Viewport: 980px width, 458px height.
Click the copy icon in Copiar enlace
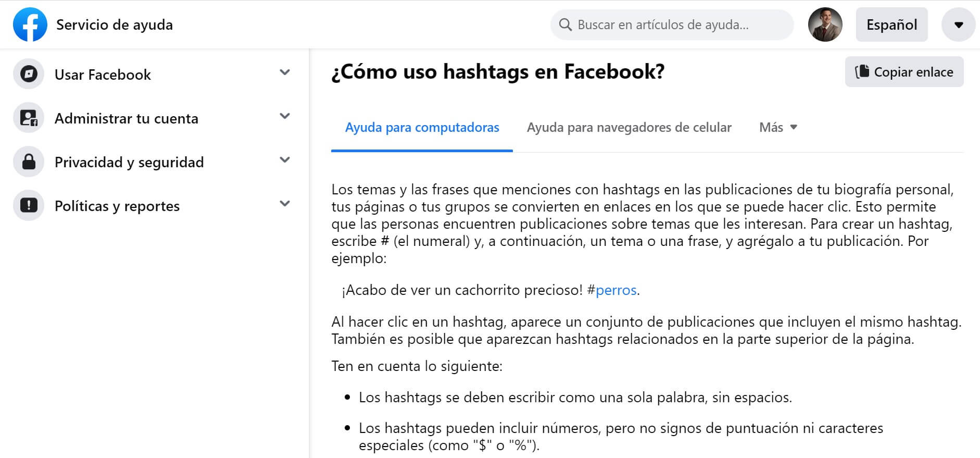[x=862, y=71]
